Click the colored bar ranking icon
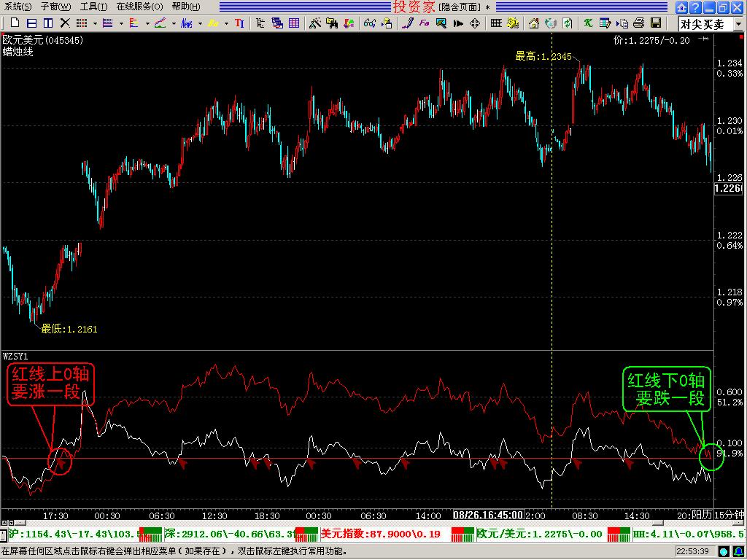Viewport: 747px width, 560px height. (134, 23)
